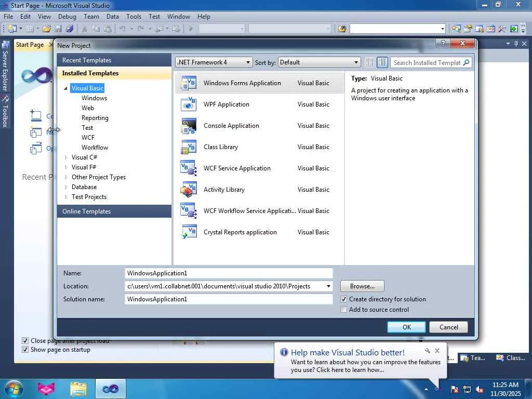
Task: Enable Add to source control checkbox
Action: (344, 310)
